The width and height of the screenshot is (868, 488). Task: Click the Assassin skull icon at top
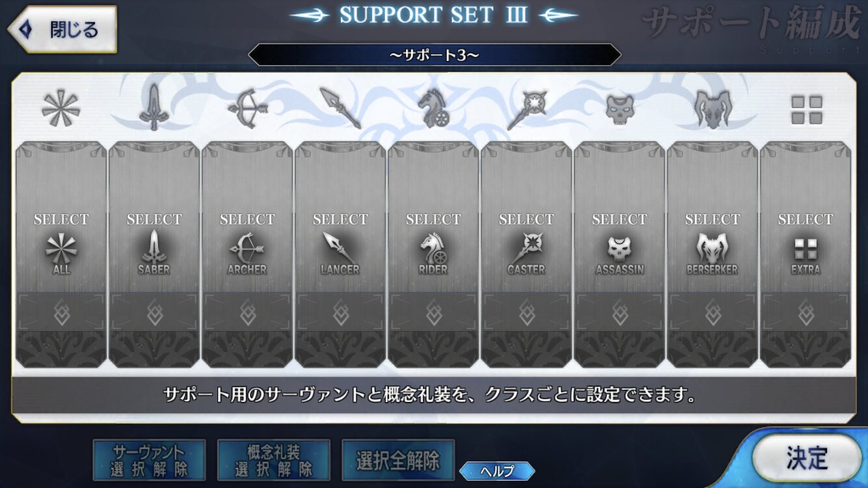[x=619, y=109]
